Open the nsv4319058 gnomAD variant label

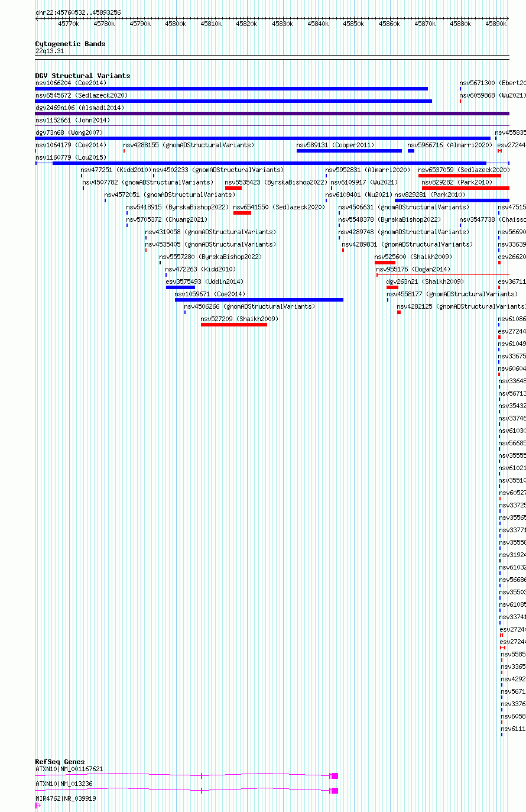click(210, 232)
